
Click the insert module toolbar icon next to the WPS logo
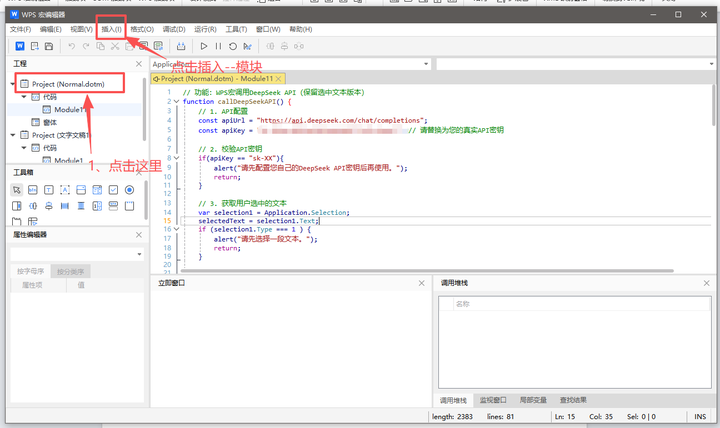[x=34, y=46]
